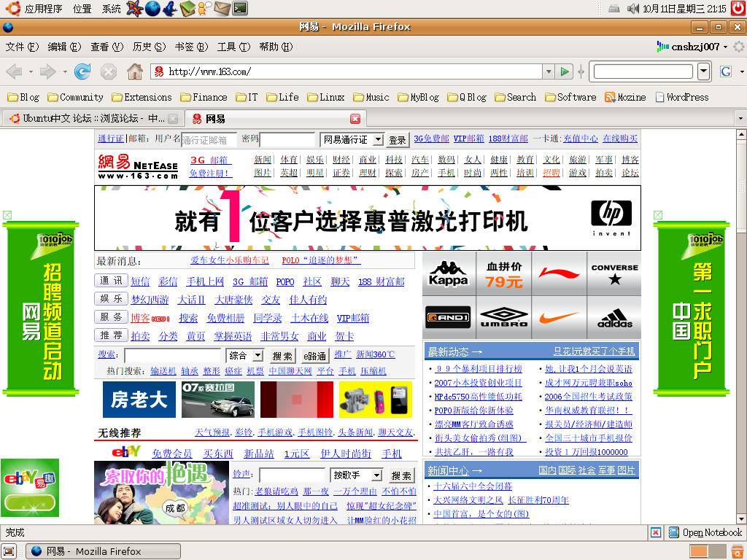
Task: Click the Google search engine icon
Action: (726, 72)
